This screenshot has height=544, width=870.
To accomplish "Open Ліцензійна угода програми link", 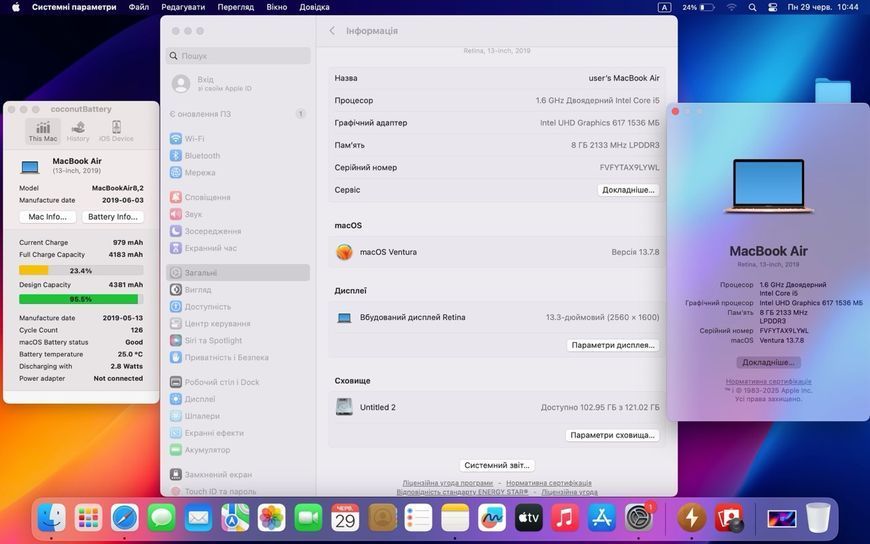I will click(x=447, y=483).
